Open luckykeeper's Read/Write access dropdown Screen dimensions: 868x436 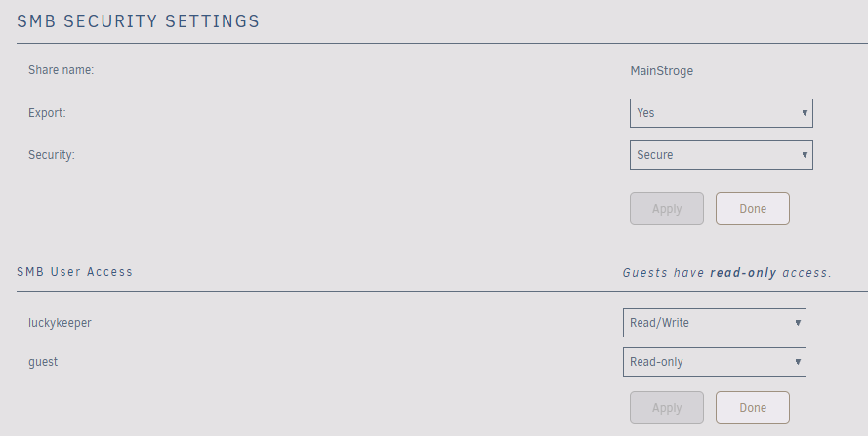pyautogui.click(x=713, y=323)
